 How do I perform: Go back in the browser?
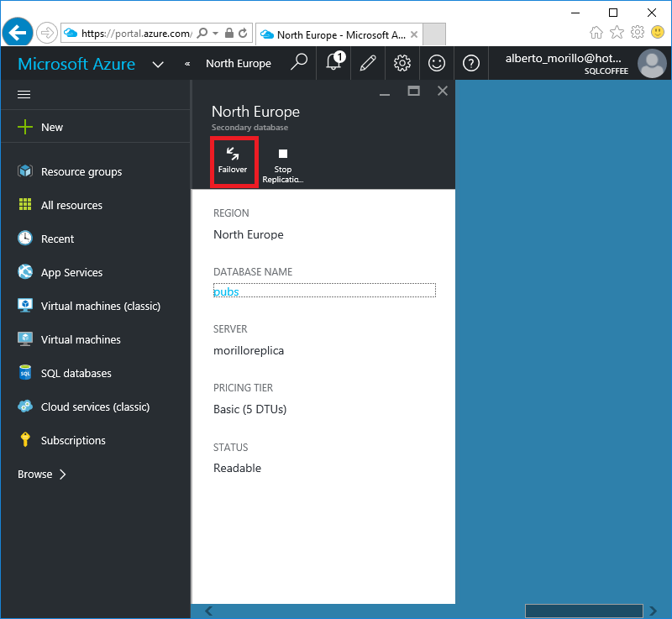[17, 32]
